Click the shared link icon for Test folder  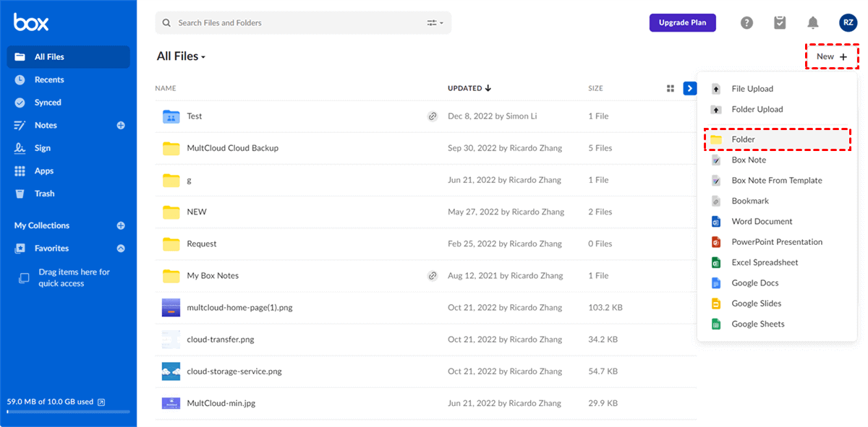[433, 116]
